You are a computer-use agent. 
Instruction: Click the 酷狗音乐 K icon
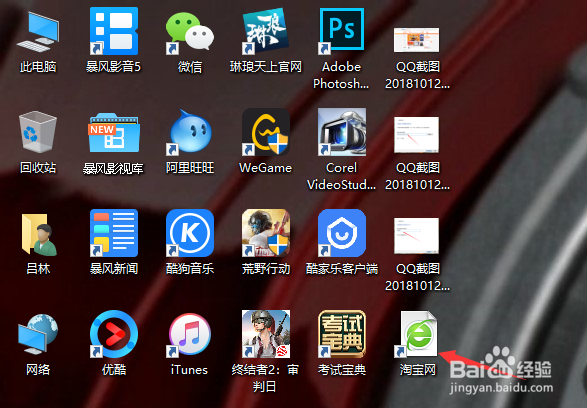click(x=190, y=233)
